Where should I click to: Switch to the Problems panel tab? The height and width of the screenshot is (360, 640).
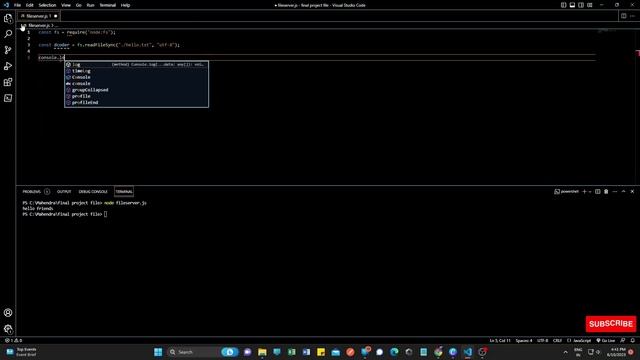(32, 191)
